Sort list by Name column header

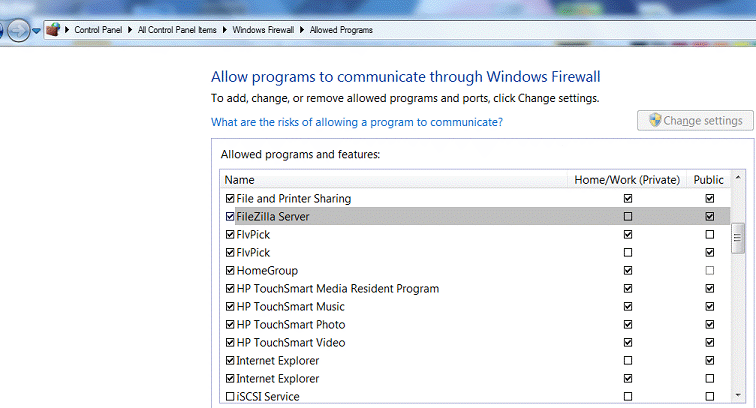pyautogui.click(x=393, y=180)
